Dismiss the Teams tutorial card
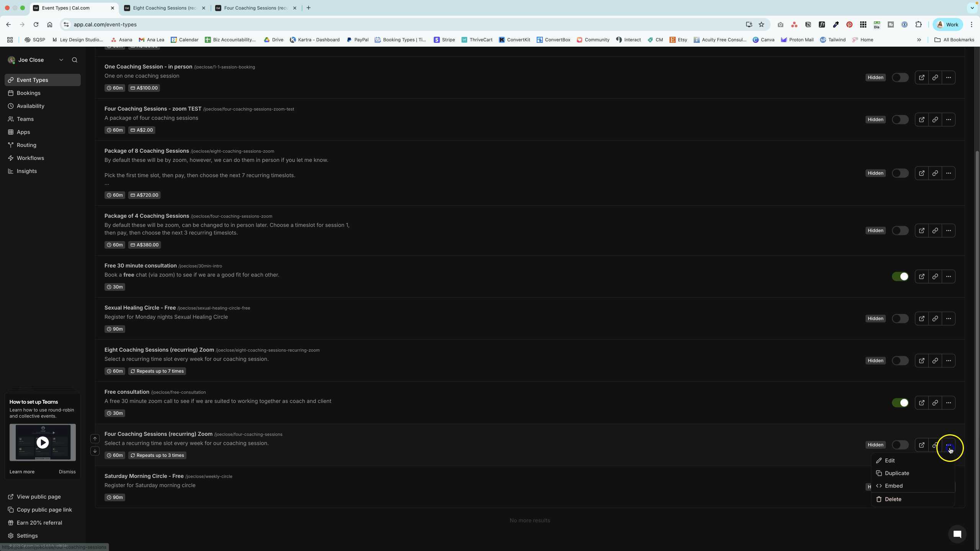The height and width of the screenshot is (551, 980). point(67,471)
